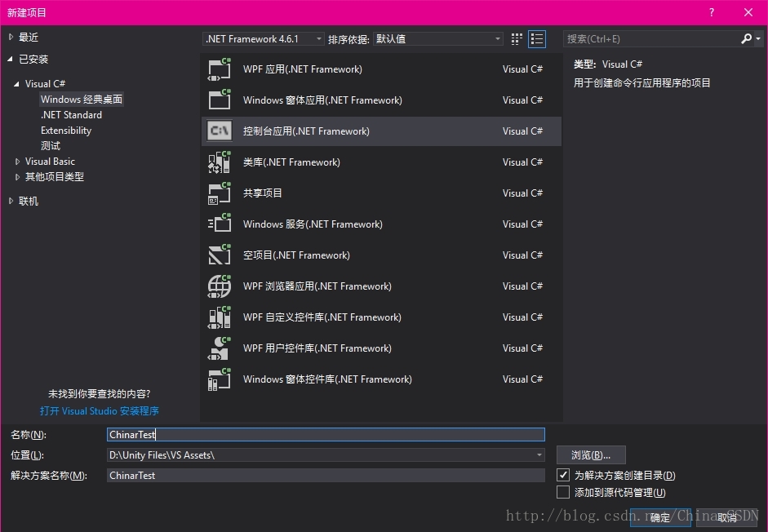Viewport: 768px width, 532px height.
Task: Open the 位置 location path dropdown
Action: [x=539, y=455]
